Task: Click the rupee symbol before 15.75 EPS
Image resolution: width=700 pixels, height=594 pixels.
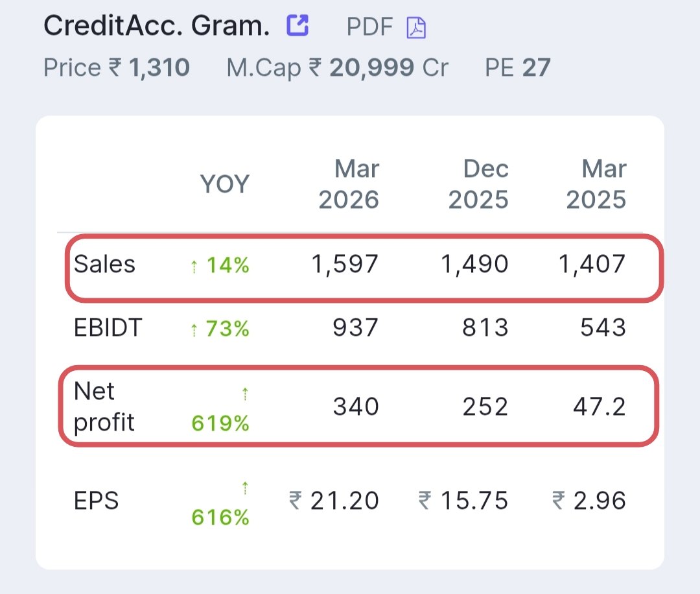Action: click(x=425, y=500)
